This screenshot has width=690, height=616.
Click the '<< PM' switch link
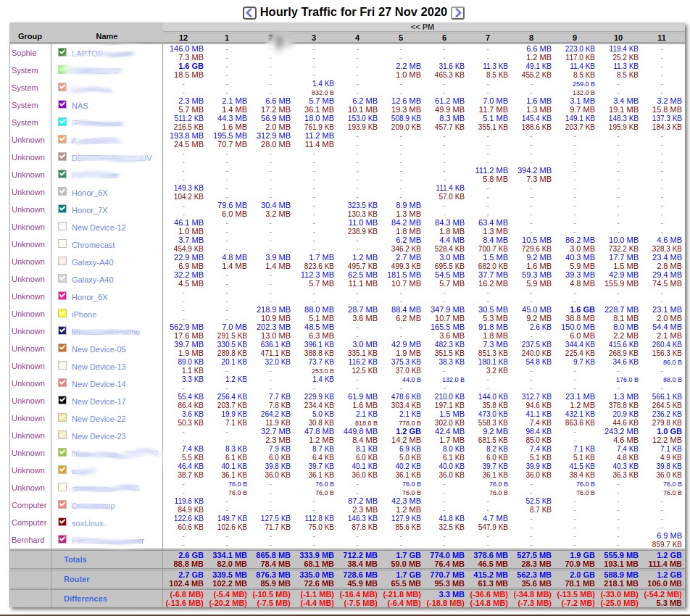[422, 27]
